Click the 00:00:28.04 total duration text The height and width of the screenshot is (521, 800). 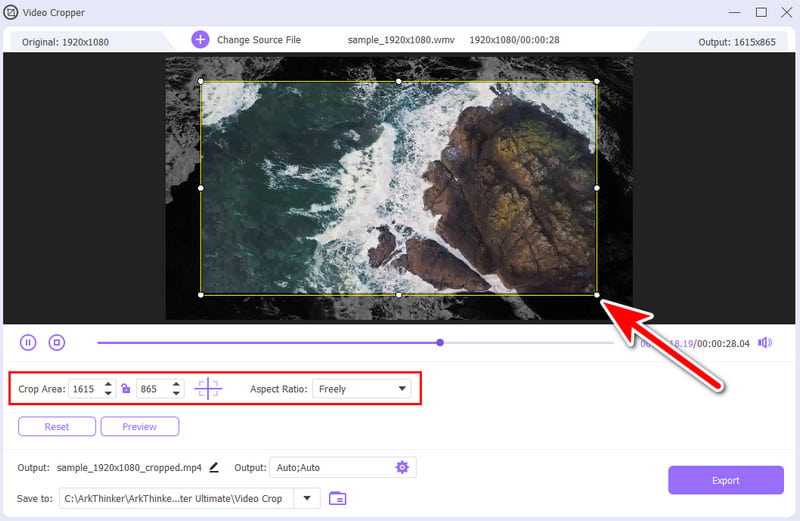pos(723,344)
